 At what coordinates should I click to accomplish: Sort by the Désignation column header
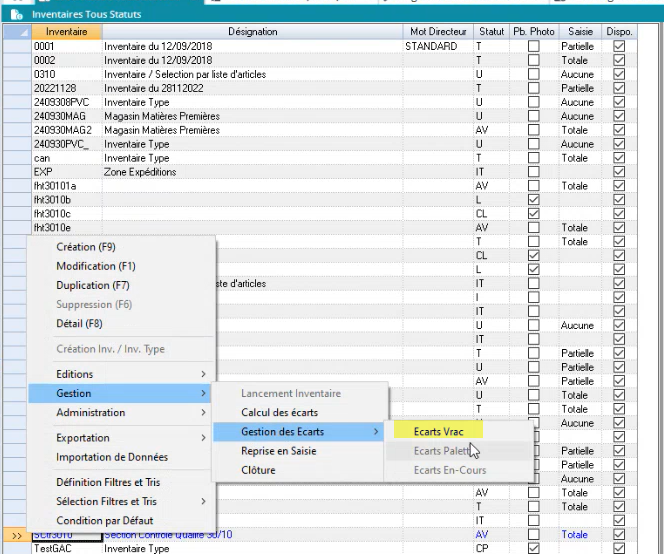tap(252, 32)
